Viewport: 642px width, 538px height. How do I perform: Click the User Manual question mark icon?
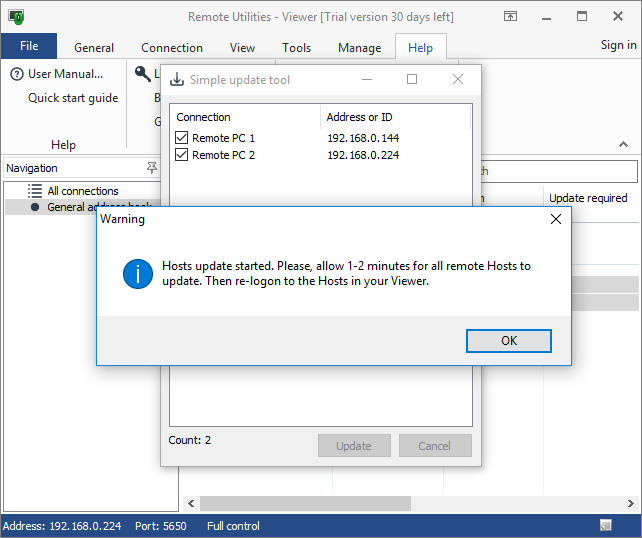(x=17, y=74)
